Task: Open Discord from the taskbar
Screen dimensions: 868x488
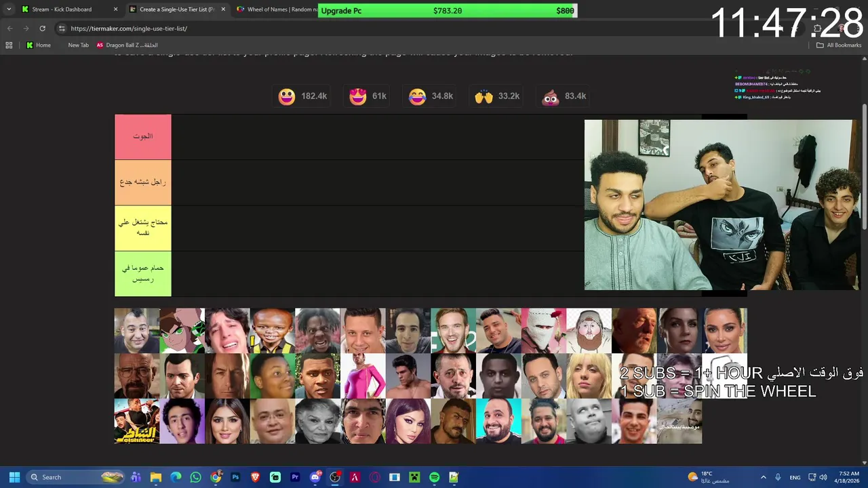Action: coord(315,477)
